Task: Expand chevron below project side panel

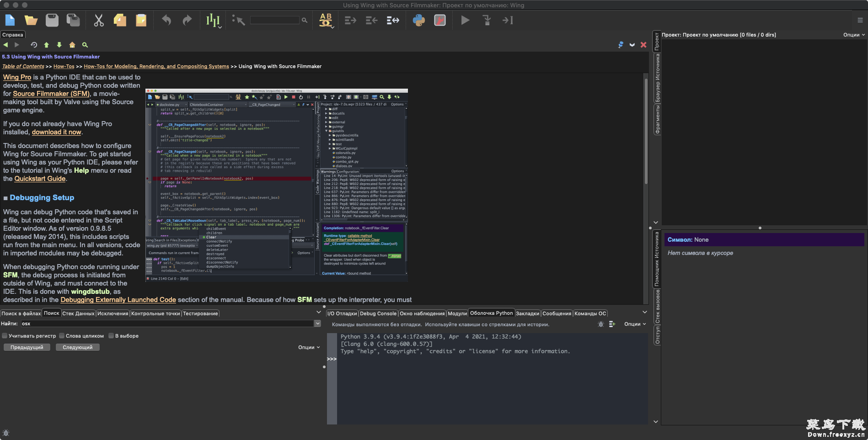Action: pos(656,223)
